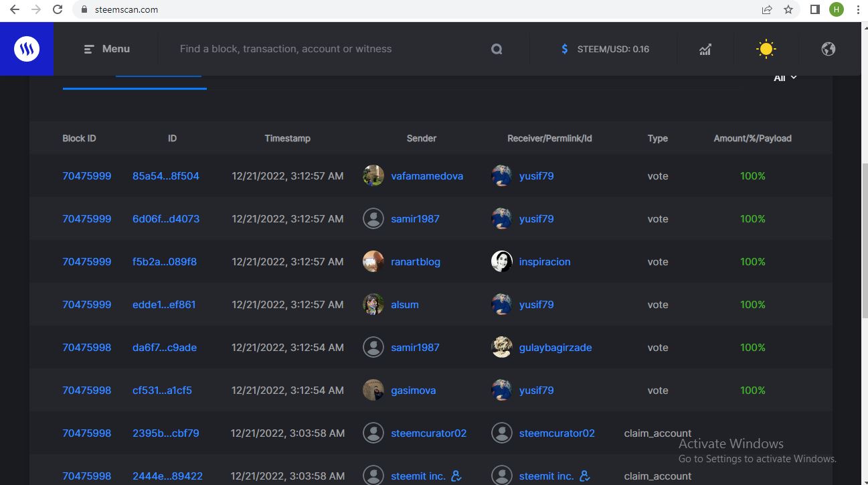Click claim_account type in steemcurator02 row
868x485 pixels.
pos(658,433)
